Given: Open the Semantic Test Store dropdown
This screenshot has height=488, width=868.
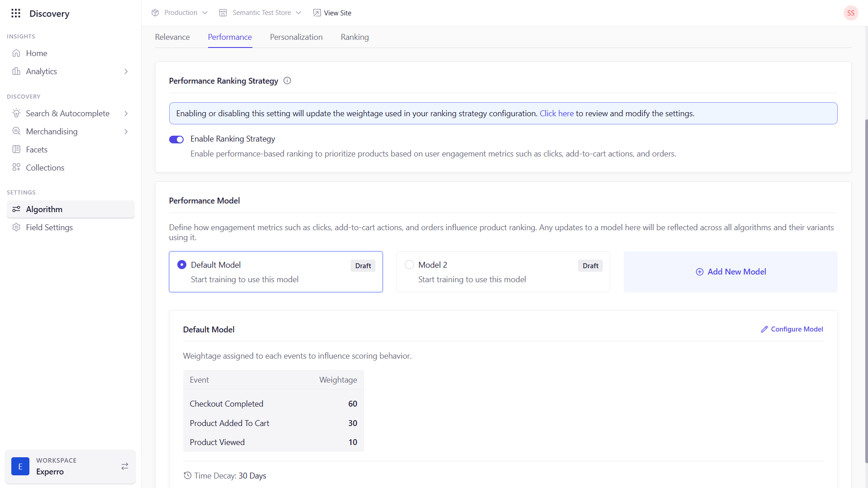Looking at the screenshot, I should click(x=261, y=13).
